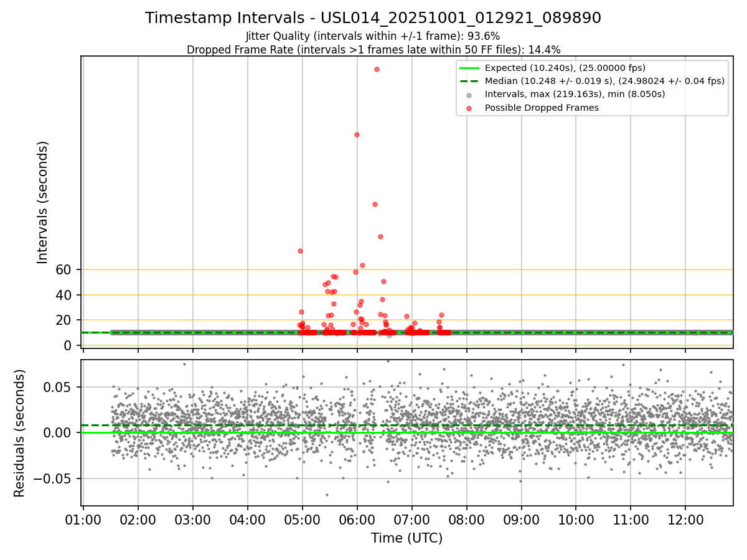The height and width of the screenshot is (560, 747).
Task: Click the isolated red outlier point just before 05:00
Action: coord(300,251)
